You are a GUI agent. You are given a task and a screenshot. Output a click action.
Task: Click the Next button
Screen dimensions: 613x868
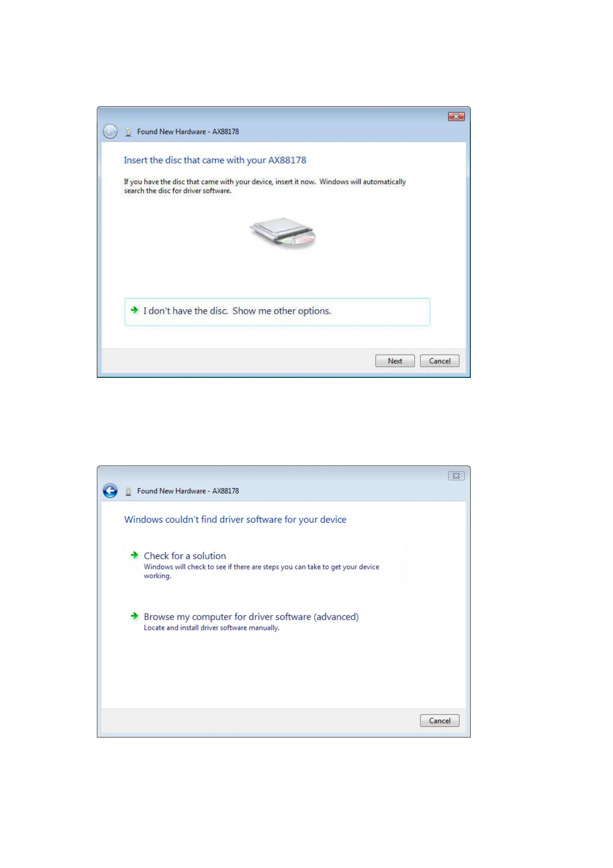click(x=395, y=361)
